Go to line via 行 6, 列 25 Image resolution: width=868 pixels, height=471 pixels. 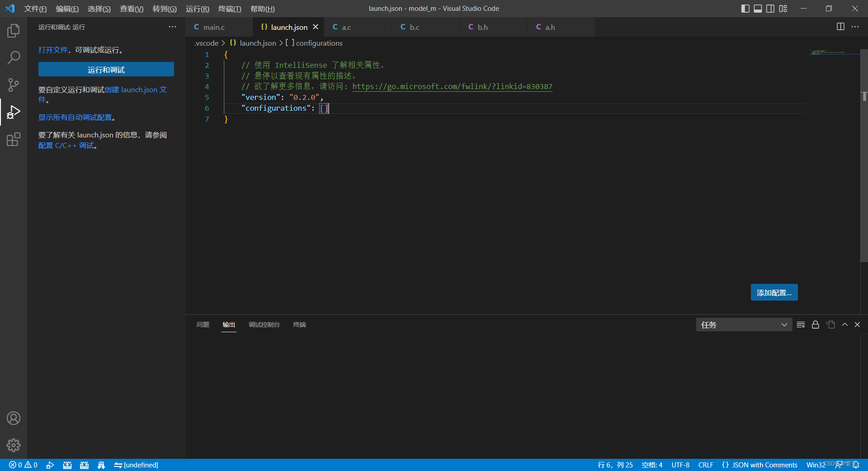tap(615, 465)
